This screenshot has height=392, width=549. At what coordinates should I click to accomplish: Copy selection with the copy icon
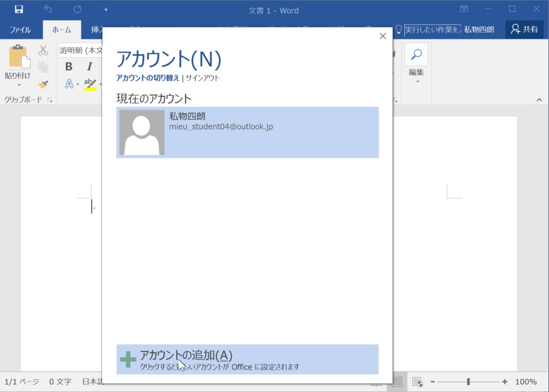[43, 67]
